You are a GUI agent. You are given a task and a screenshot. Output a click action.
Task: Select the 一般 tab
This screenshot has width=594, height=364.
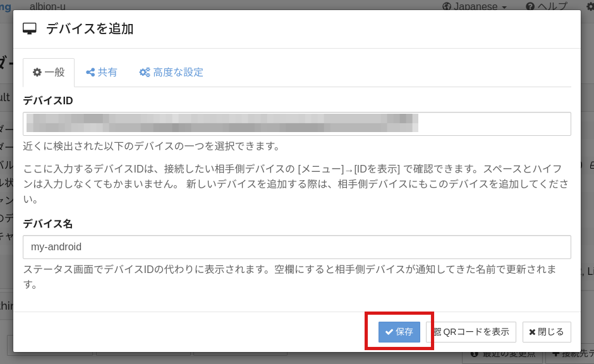point(49,73)
